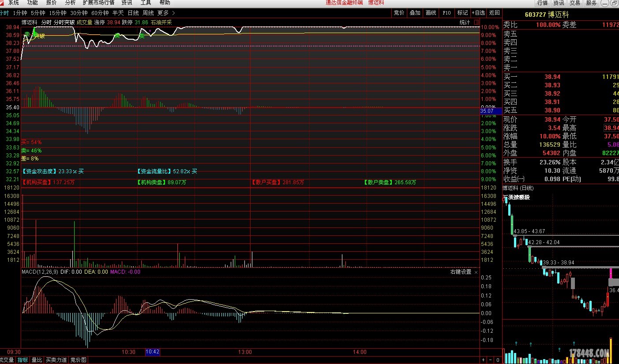
Task: Switch to the 竞价图 bottom tab
Action: coord(79,360)
